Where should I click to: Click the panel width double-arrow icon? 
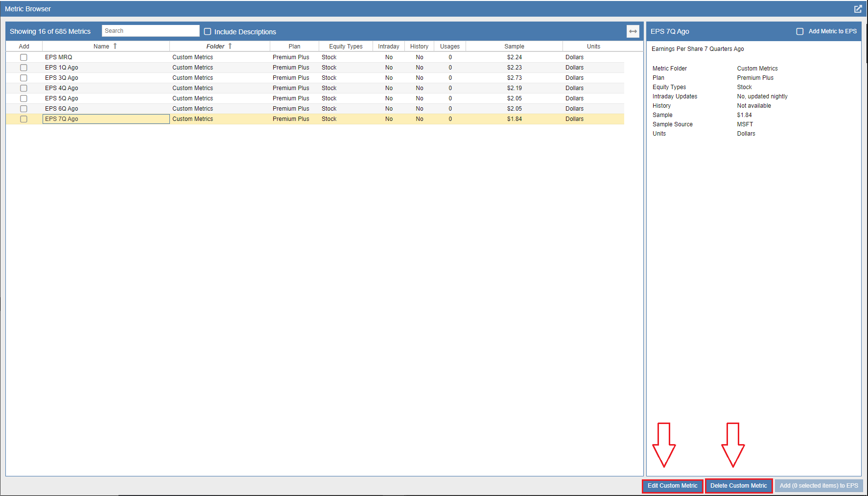coord(633,31)
